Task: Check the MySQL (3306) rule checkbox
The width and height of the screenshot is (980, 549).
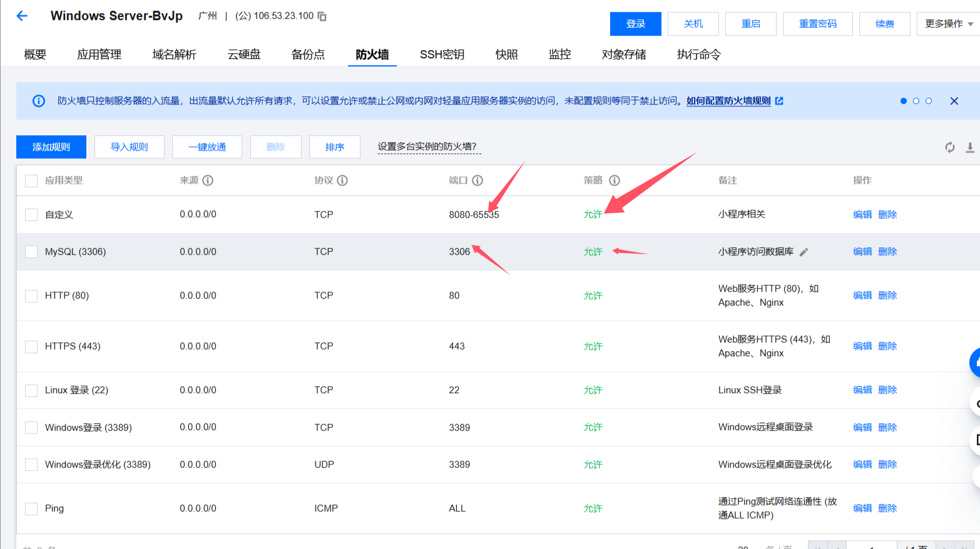Action: click(31, 252)
